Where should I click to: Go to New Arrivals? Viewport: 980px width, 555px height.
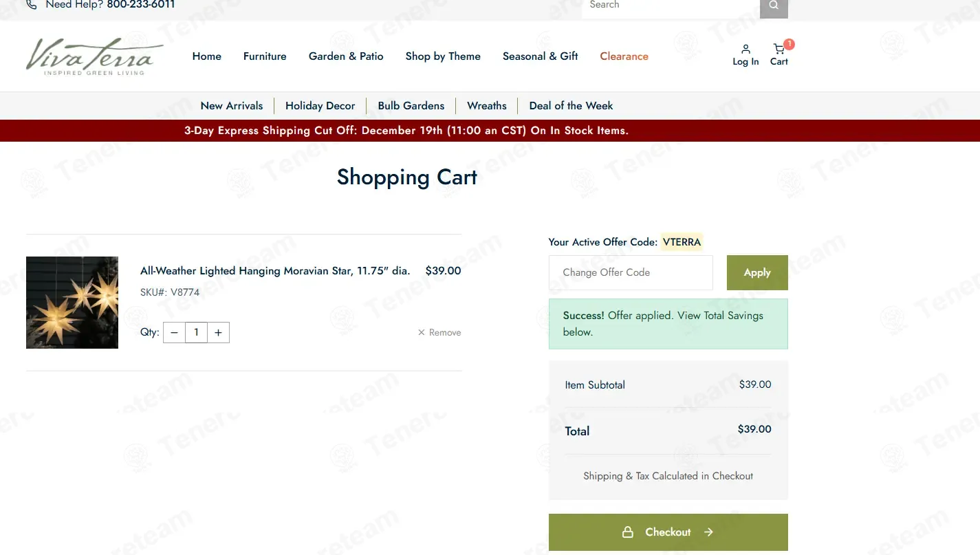pos(232,106)
